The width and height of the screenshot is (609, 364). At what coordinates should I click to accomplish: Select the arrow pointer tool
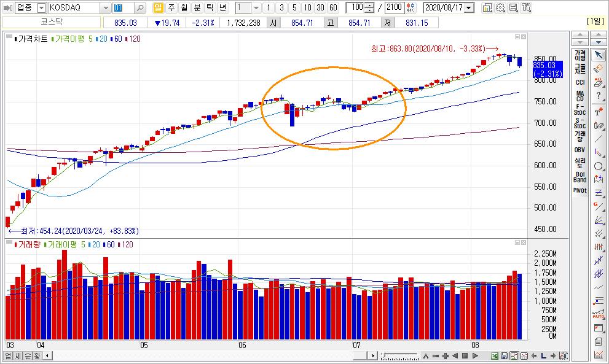click(599, 55)
